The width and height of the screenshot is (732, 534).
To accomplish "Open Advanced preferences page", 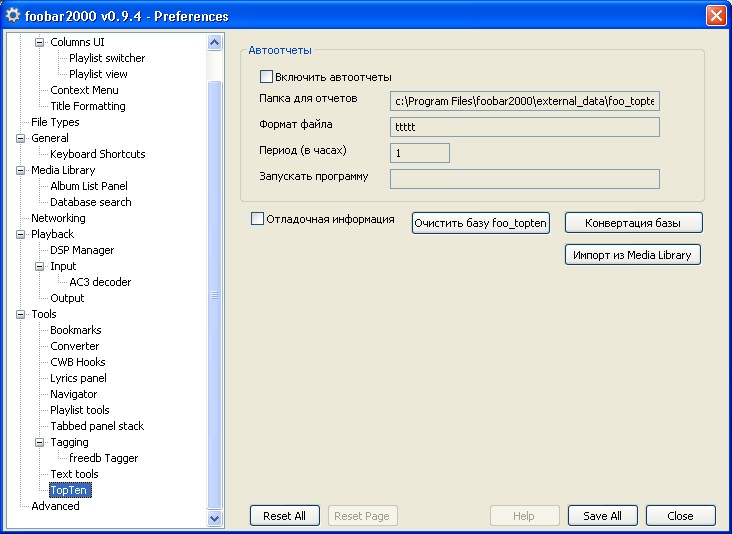I will click(x=55, y=506).
